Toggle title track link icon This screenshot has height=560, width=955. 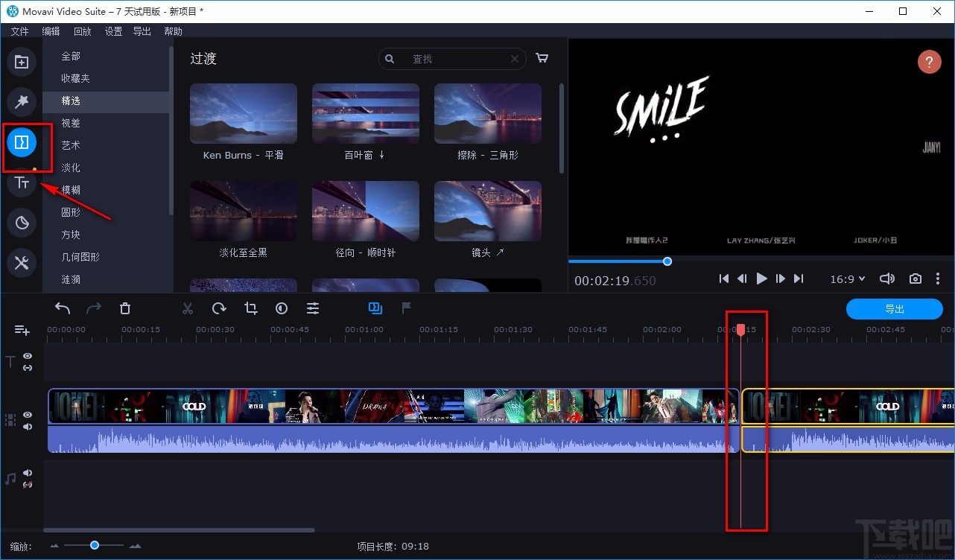[x=28, y=368]
